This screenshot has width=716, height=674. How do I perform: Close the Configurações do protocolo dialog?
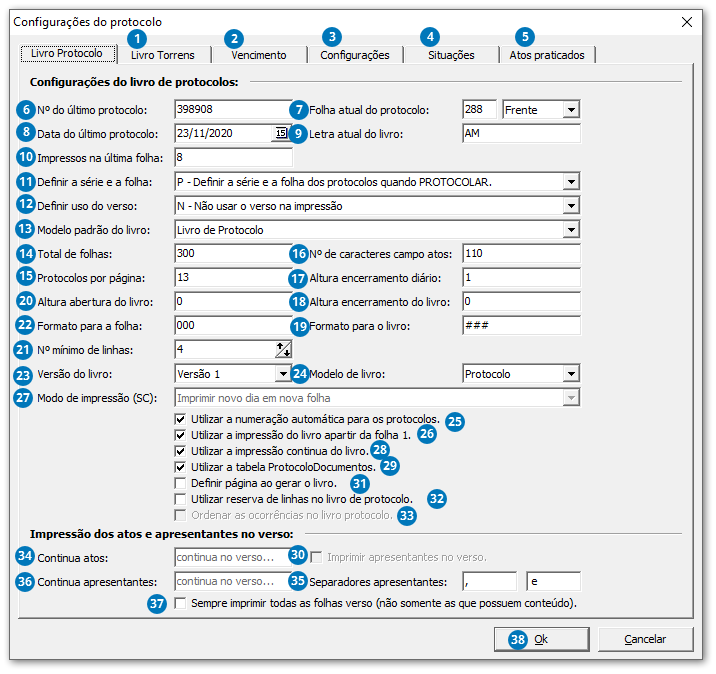(x=687, y=21)
